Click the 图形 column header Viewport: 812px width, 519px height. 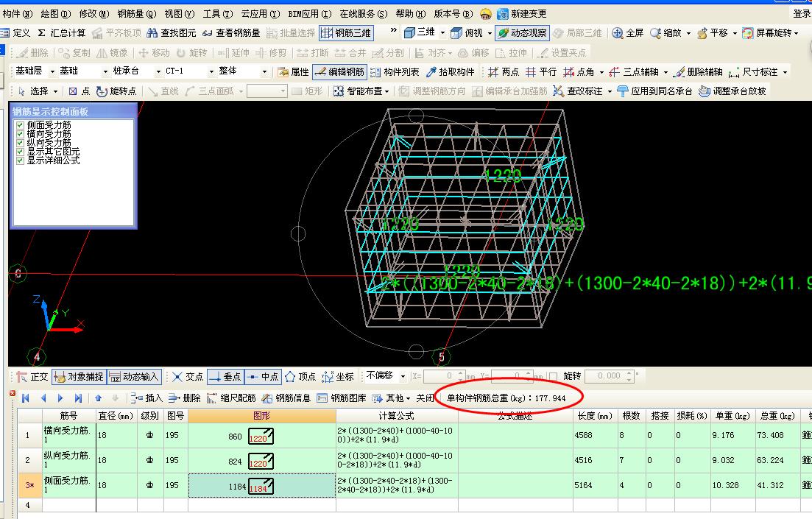point(262,415)
